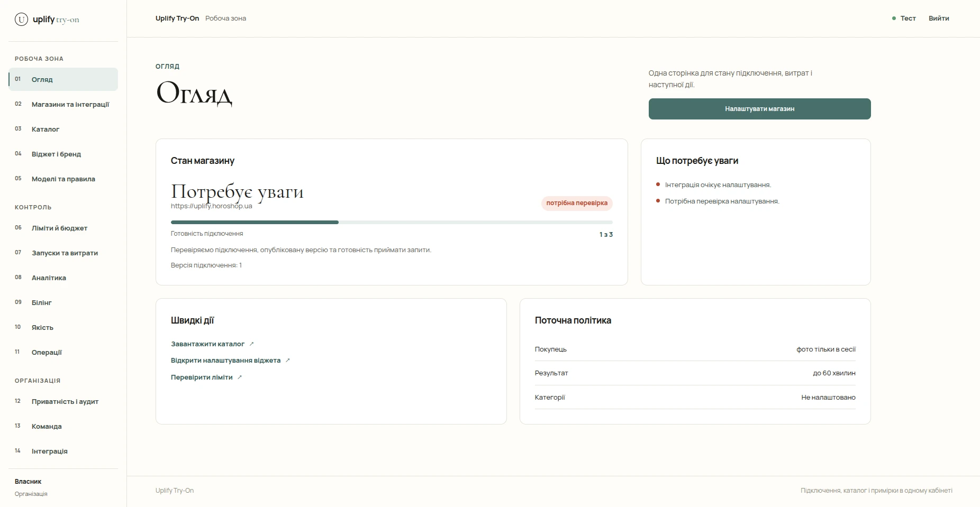
Task: Open Запуски та витрати
Action: coord(63,253)
